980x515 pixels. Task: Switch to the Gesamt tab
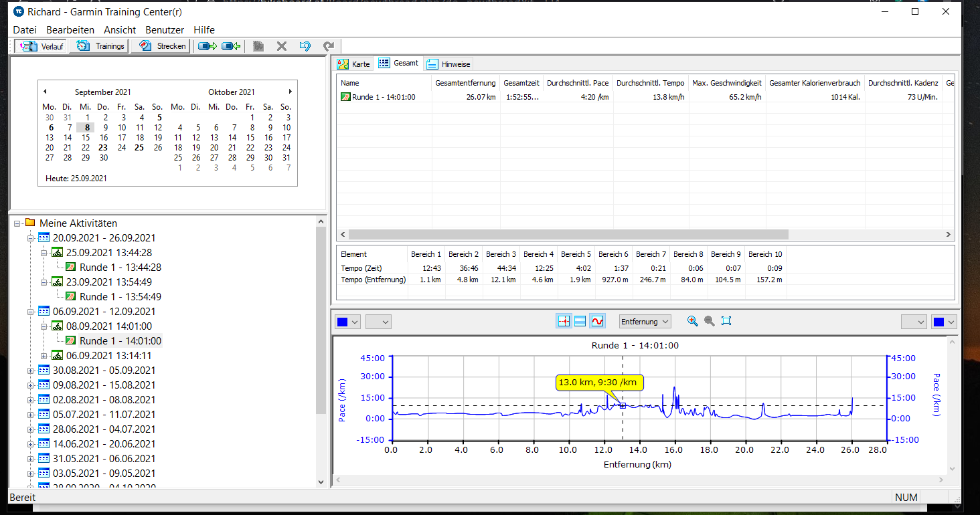[398, 63]
